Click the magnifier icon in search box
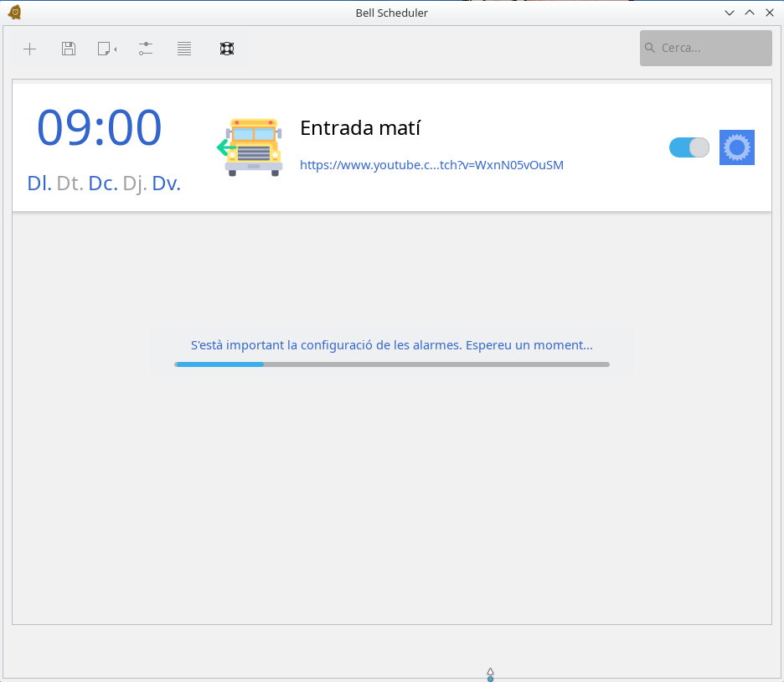The width and height of the screenshot is (784, 682). coord(651,48)
